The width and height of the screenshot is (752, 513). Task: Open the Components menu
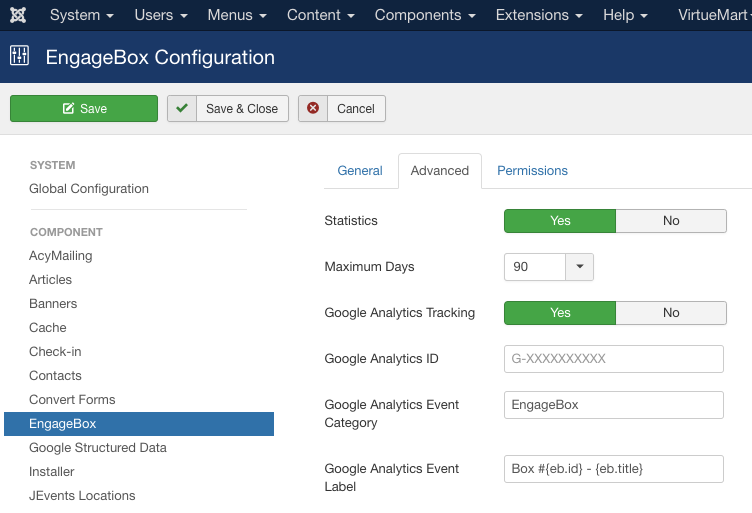[425, 15]
